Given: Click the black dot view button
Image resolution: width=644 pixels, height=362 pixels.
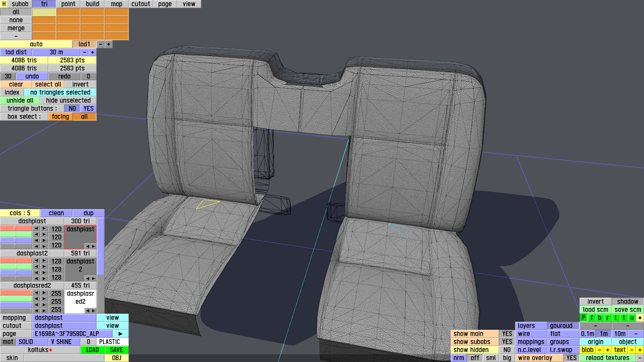Looking at the screenshot, I should 640,318.
